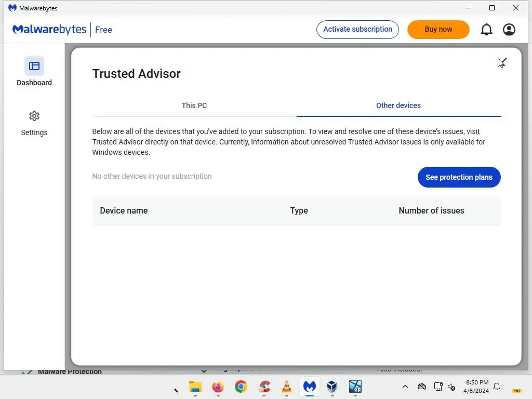Launch Firefox from the taskbar

click(x=218, y=387)
